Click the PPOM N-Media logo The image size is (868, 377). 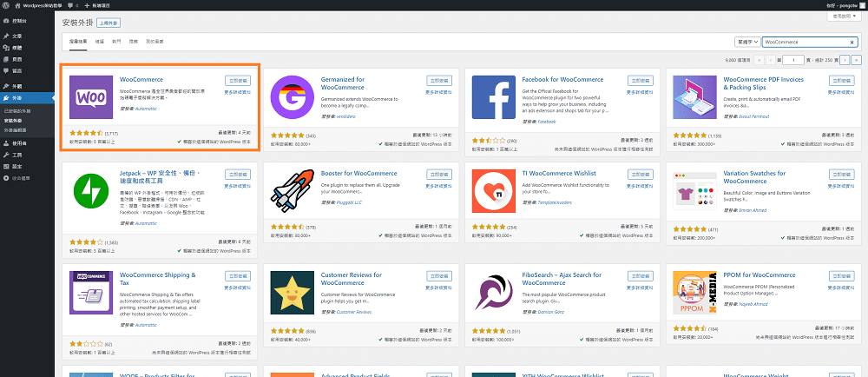tap(694, 292)
